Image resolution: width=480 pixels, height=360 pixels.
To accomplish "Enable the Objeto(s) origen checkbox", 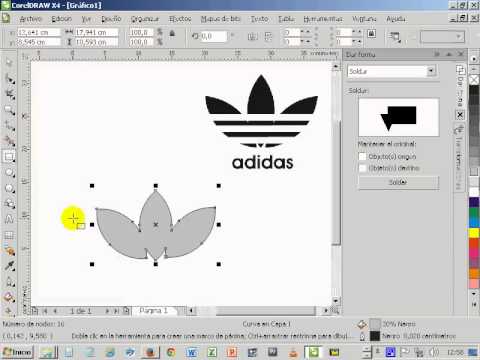I will pos(362,156).
